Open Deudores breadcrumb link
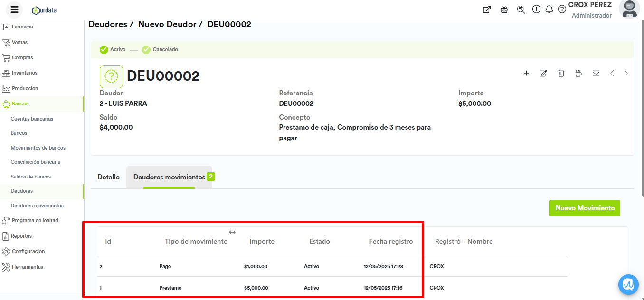Screen dimensions: 644x300 (x=108, y=24)
